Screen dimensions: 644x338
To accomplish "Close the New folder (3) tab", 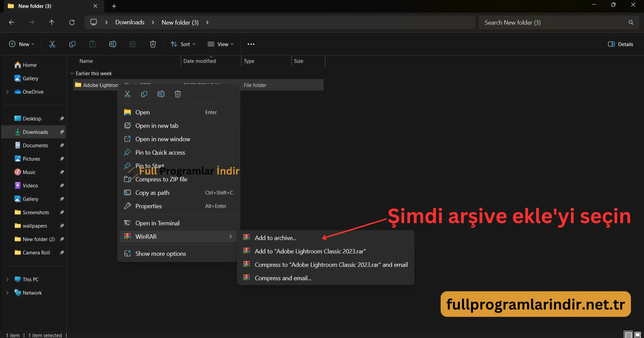I will (x=95, y=6).
